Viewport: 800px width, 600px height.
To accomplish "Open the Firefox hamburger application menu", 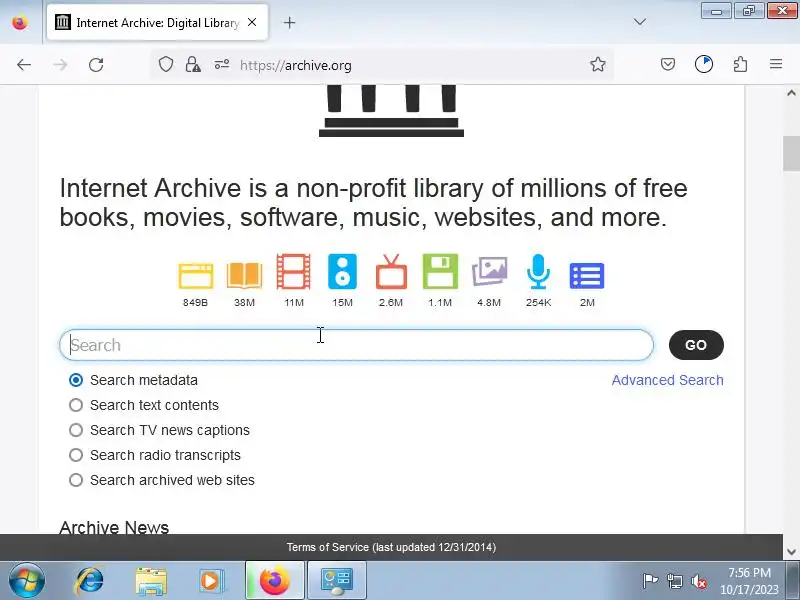I will [x=776, y=64].
